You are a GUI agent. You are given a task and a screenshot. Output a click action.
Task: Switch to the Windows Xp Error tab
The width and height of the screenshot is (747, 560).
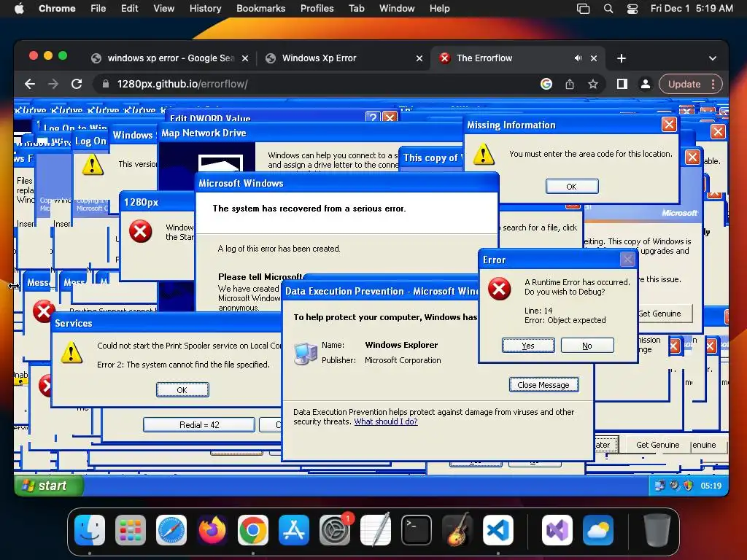pyautogui.click(x=343, y=58)
